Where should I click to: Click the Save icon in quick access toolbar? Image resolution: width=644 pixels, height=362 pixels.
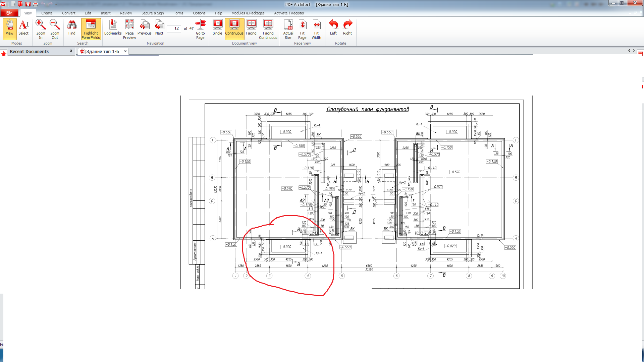point(28,4)
